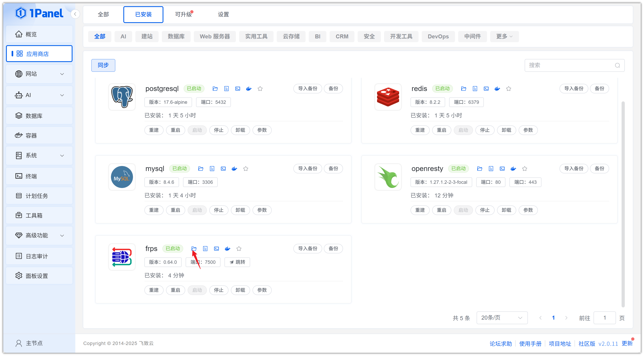Favorite postgresql with star icon
This screenshot has width=644, height=356.
coord(260,89)
